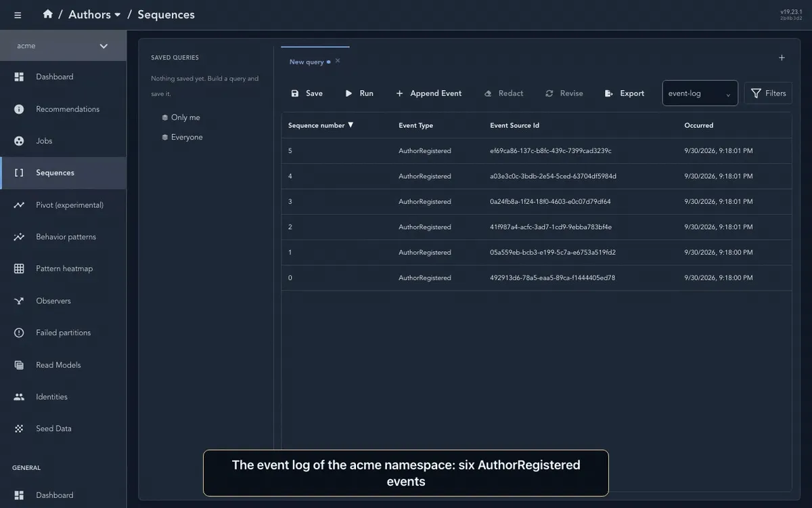
Task: Open the Authors breadcrumb dropdown
Action: click(x=95, y=14)
